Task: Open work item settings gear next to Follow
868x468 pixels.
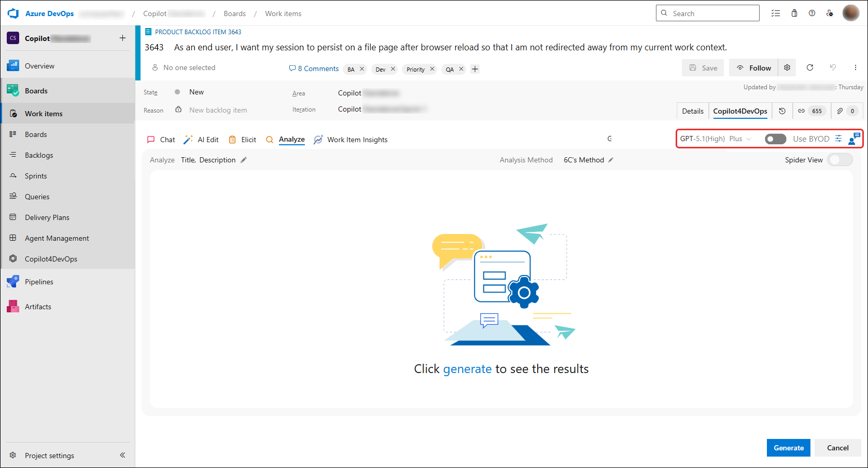Action: click(x=787, y=67)
